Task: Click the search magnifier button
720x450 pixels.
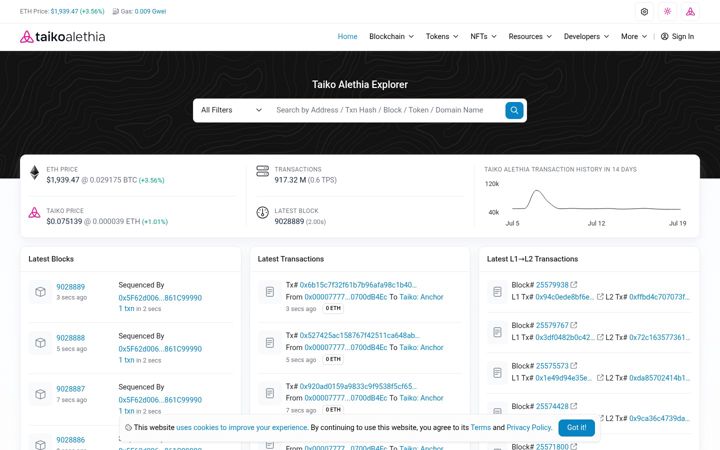Action: [x=514, y=110]
